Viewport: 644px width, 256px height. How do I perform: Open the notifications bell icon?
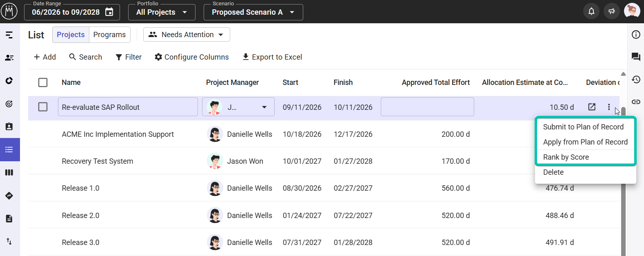coord(591,11)
